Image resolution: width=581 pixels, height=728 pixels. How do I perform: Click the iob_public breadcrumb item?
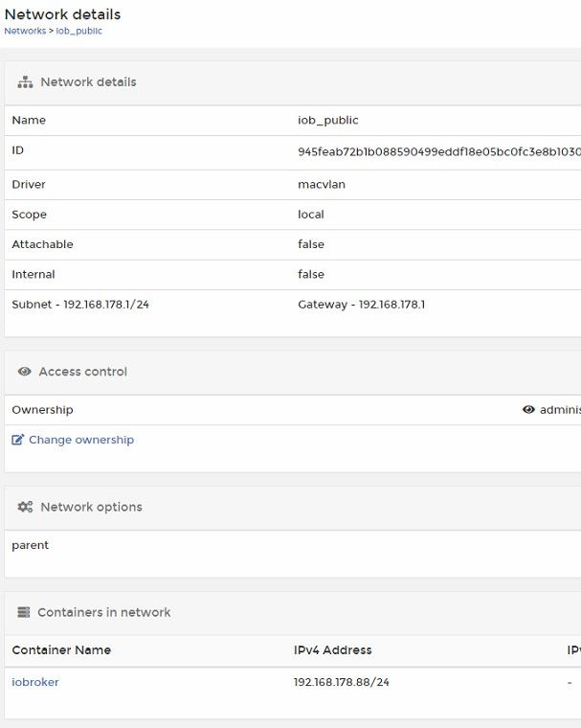pyautogui.click(x=79, y=31)
